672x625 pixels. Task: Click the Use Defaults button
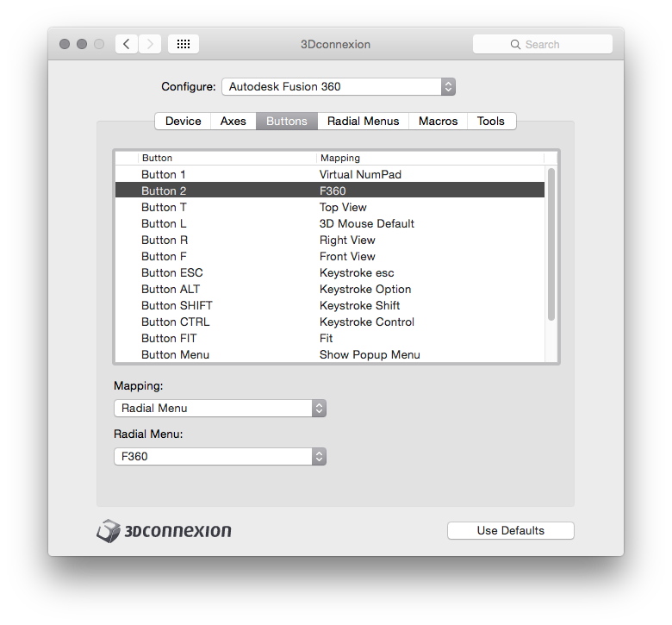(510, 531)
